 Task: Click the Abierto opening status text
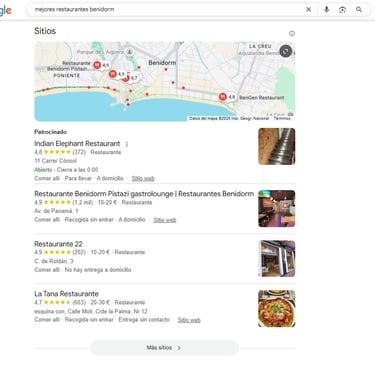pyautogui.click(x=43, y=170)
